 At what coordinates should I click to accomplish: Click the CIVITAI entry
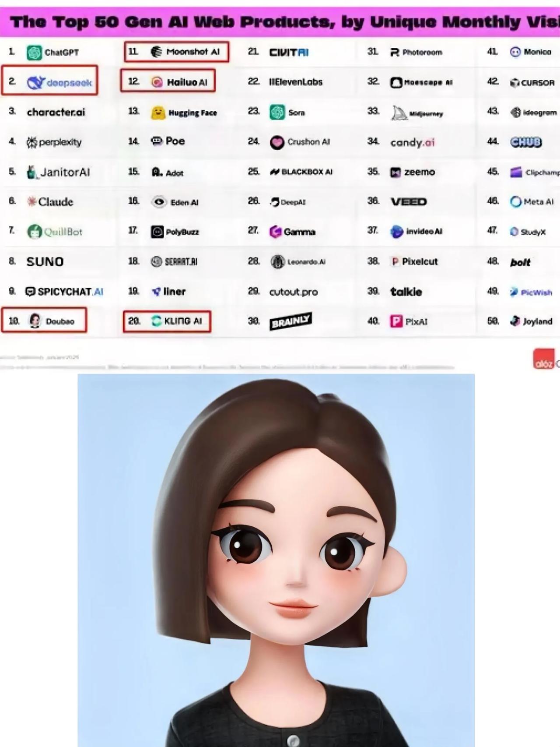point(289,53)
